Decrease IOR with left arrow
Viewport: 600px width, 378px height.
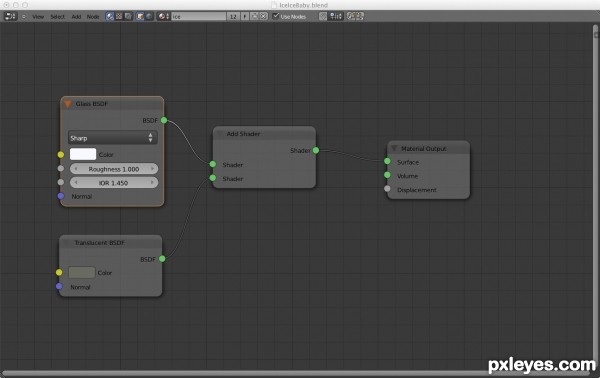76,182
